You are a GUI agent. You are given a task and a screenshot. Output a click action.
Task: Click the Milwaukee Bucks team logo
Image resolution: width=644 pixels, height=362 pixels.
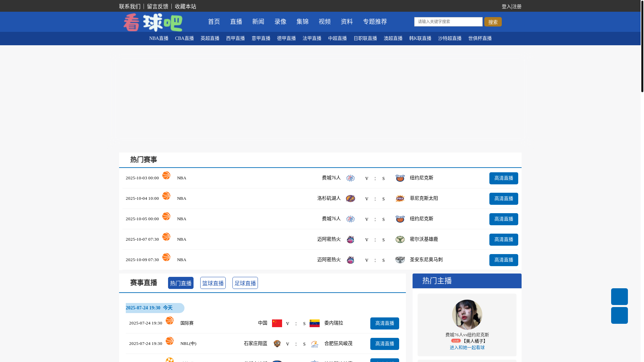pyautogui.click(x=400, y=239)
